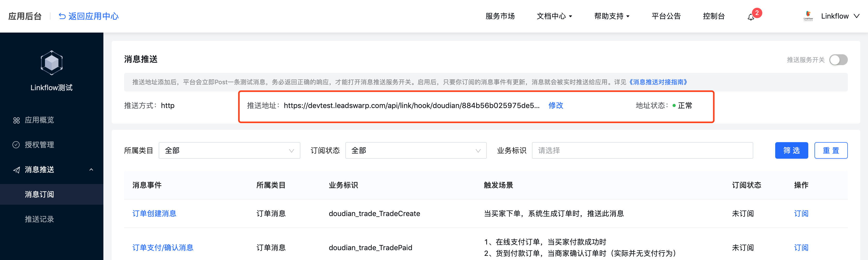Image resolution: width=868 pixels, height=260 pixels.
Task: Click the 授权管理 checkmark icon in sidebar
Action: (16, 145)
